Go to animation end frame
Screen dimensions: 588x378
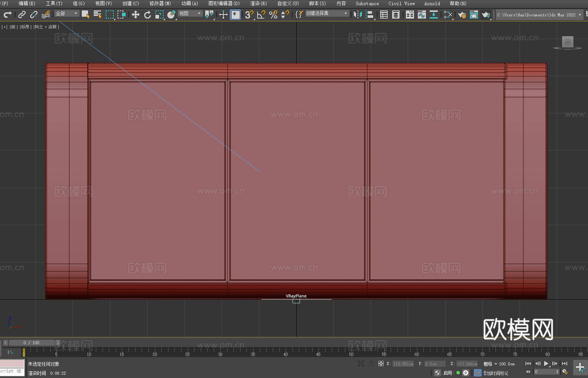[x=565, y=364]
